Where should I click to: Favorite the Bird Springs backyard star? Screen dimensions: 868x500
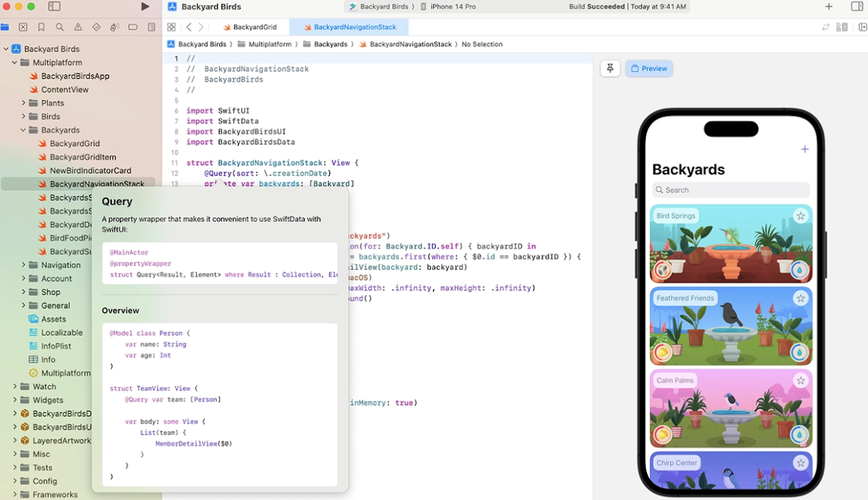(800, 216)
